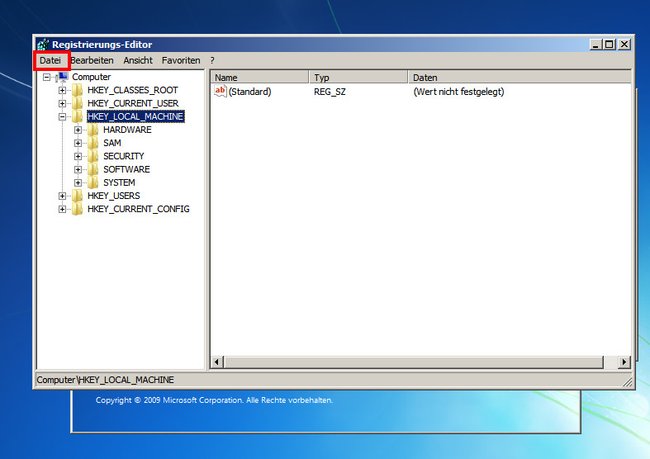650x459 pixels.
Task: Collapse the Computer root node
Action: click(x=47, y=77)
